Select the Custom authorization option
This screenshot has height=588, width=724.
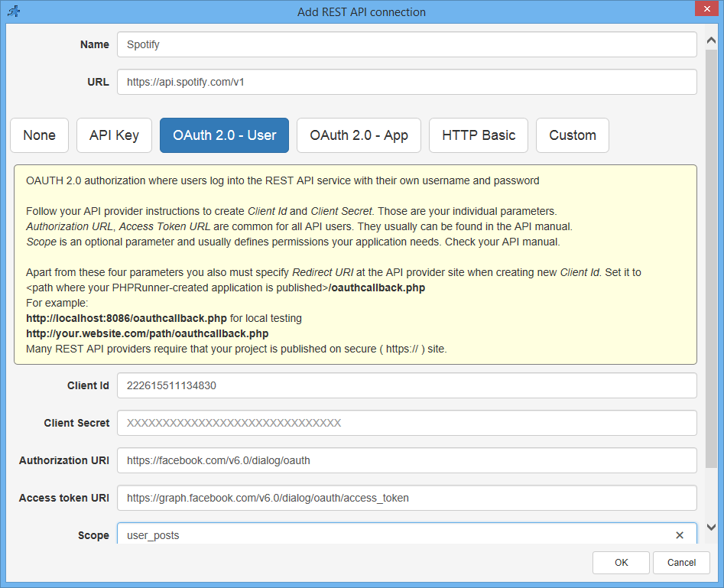[x=572, y=135]
